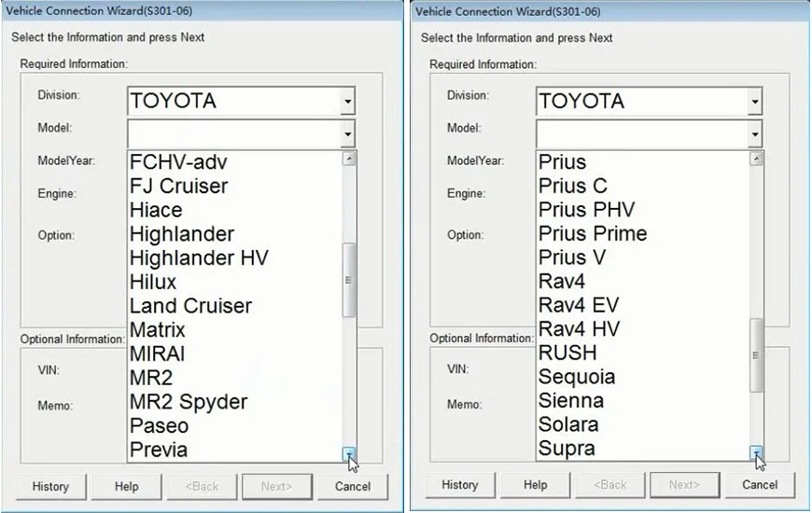Click Cancel button in left window
Screen dimensions: 812x513
pos(353,487)
